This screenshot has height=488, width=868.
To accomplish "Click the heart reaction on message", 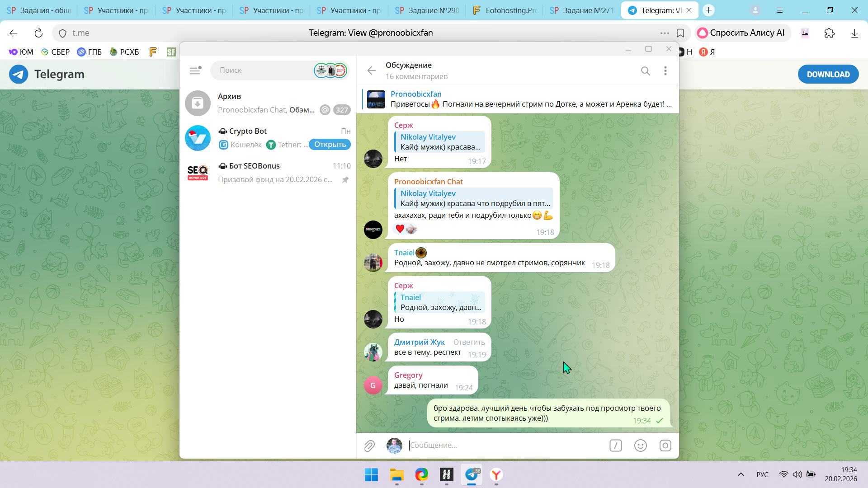I will click(x=400, y=229).
